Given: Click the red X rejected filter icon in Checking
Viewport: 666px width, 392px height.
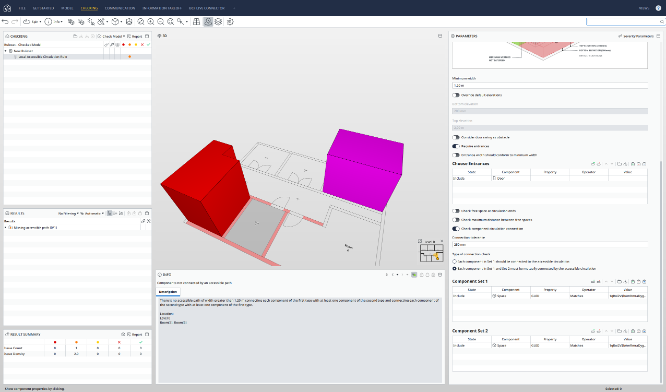Looking at the screenshot, I should tap(142, 45).
